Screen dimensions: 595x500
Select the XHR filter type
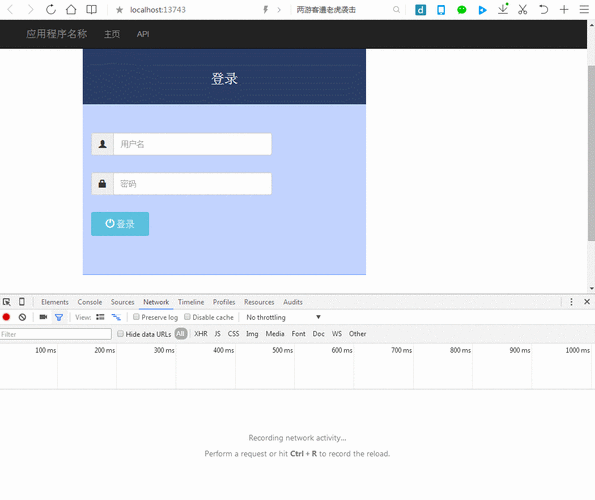point(201,334)
